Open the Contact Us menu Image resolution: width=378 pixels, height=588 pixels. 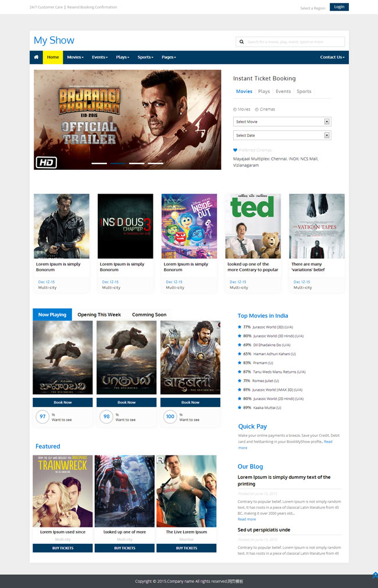pyautogui.click(x=332, y=57)
